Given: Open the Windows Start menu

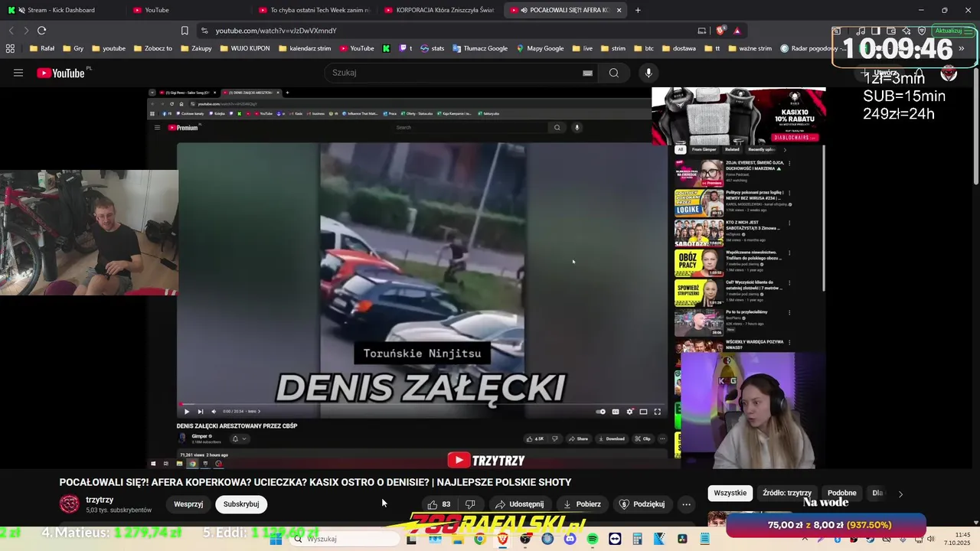Looking at the screenshot, I should (276, 539).
